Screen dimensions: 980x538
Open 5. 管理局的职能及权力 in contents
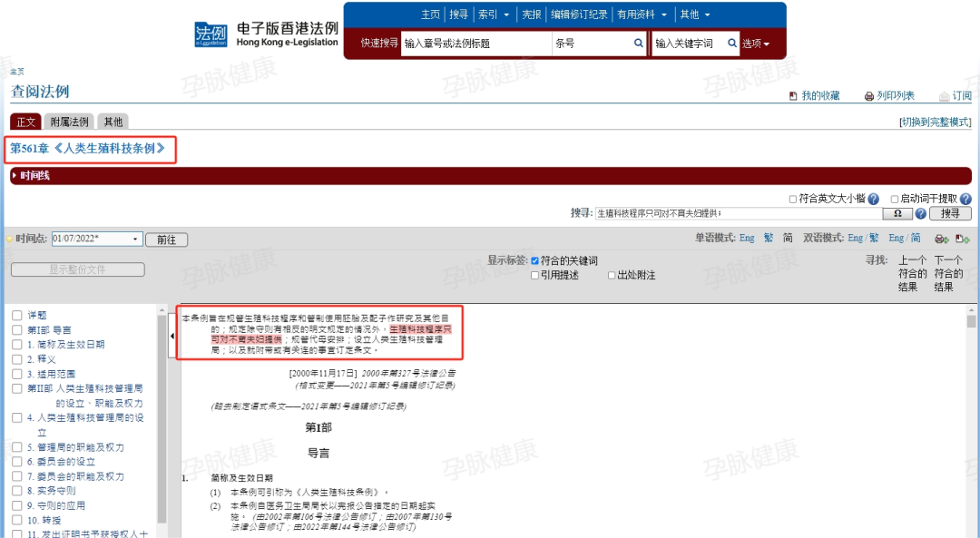[x=75, y=447]
